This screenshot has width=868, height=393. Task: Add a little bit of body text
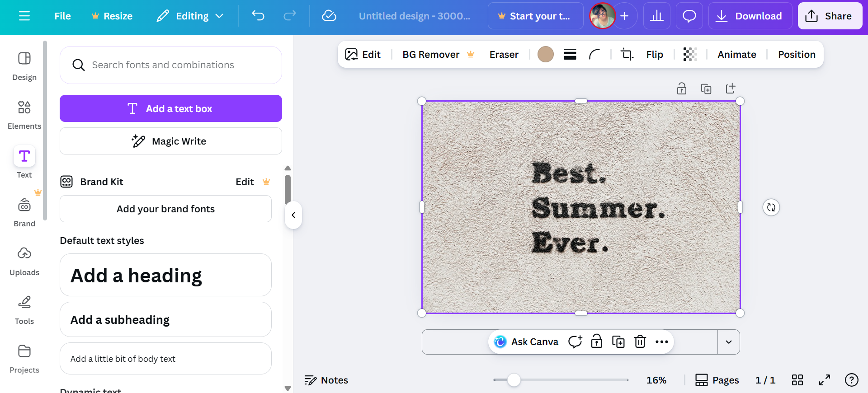click(x=165, y=359)
